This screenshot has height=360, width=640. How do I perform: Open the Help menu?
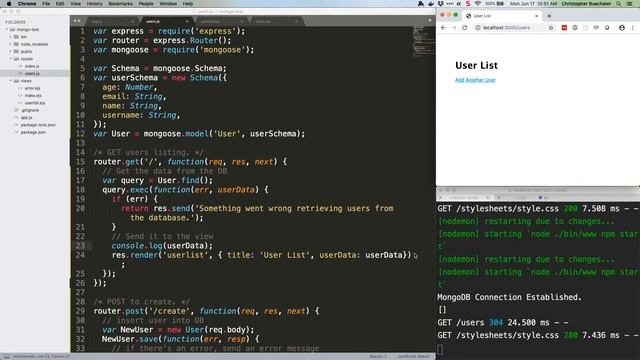click(x=187, y=4)
